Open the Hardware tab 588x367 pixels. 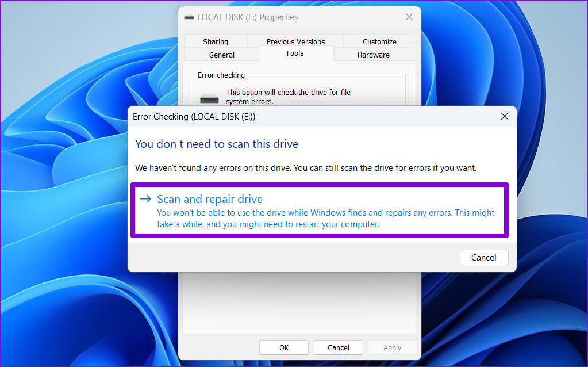click(x=374, y=55)
